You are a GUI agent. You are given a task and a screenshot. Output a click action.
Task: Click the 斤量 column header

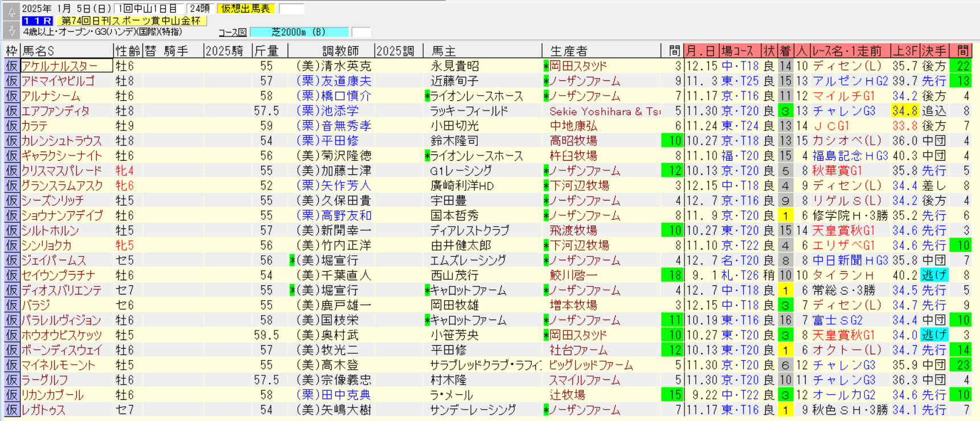pyautogui.click(x=269, y=51)
